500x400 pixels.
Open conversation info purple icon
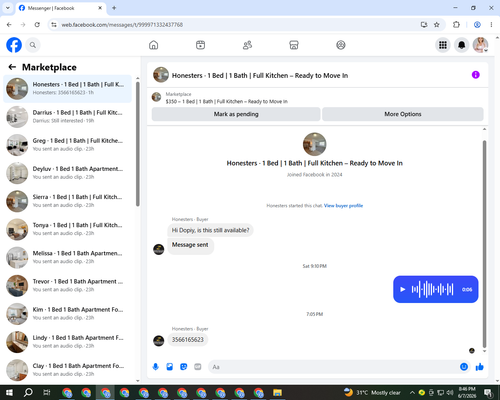[x=475, y=75]
